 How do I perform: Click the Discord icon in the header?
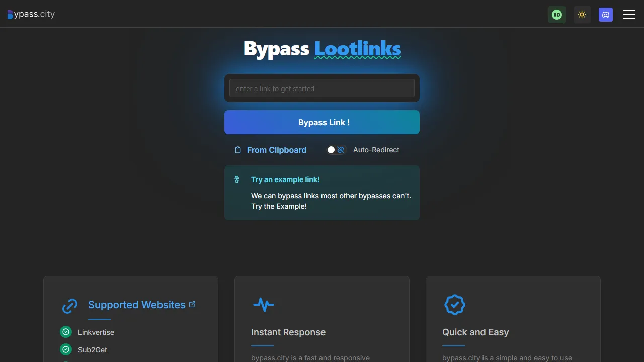pyautogui.click(x=606, y=15)
